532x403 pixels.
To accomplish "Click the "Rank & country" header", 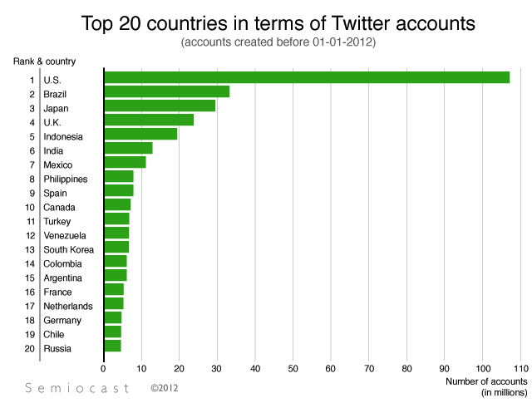I will point(44,61).
